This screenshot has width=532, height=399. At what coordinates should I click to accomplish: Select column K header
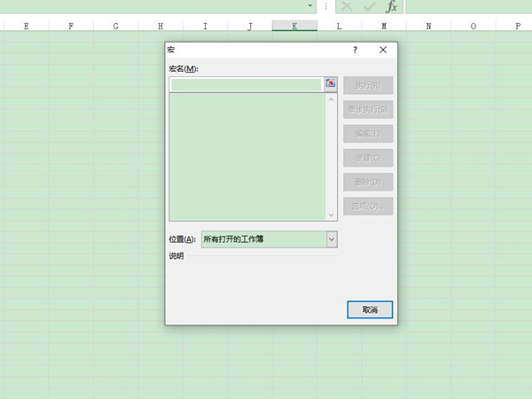pos(295,27)
